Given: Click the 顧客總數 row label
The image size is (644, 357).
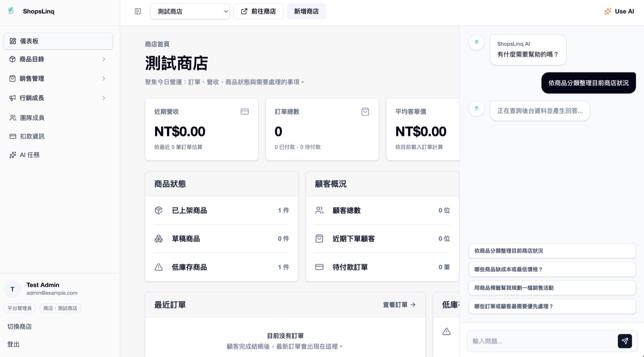Looking at the screenshot, I should [x=347, y=210].
